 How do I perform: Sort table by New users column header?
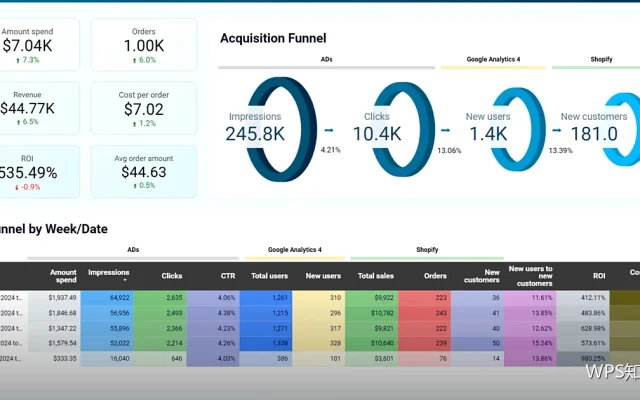pyautogui.click(x=323, y=276)
